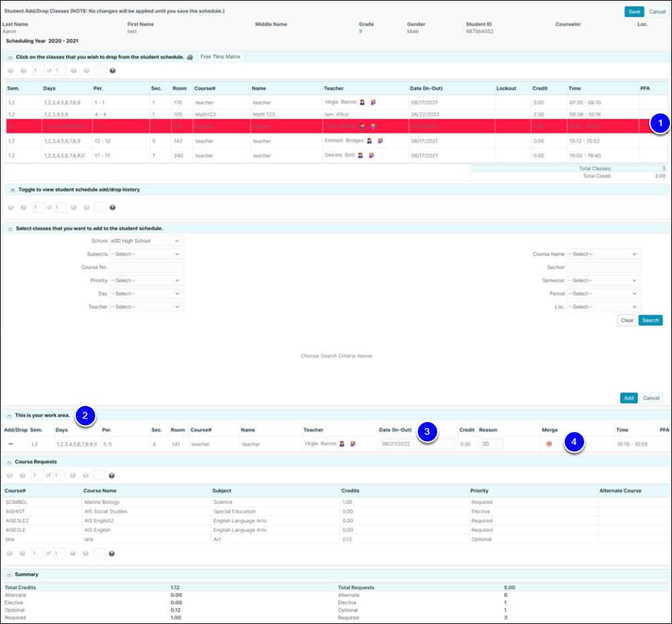Collapse the Summary section
This screenshot has height=624, width=672.
click(x=9, y=574)
